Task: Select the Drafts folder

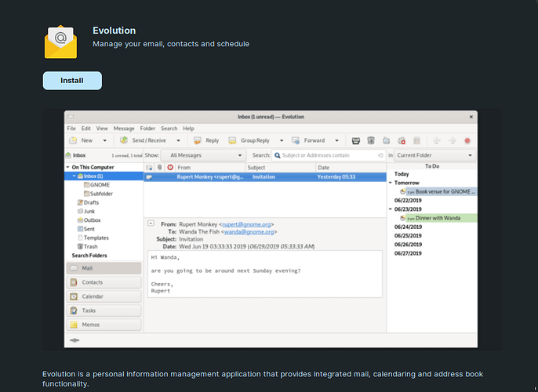Action: point(88,202)
